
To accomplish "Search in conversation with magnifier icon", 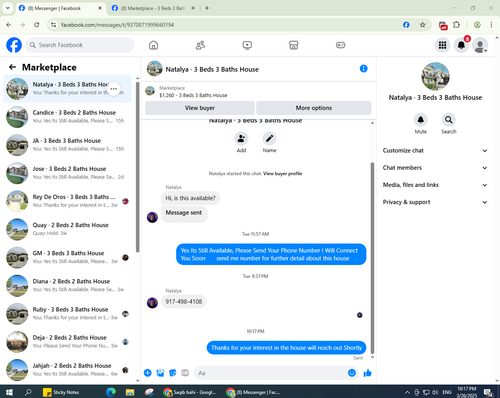I will coord(449,120).
